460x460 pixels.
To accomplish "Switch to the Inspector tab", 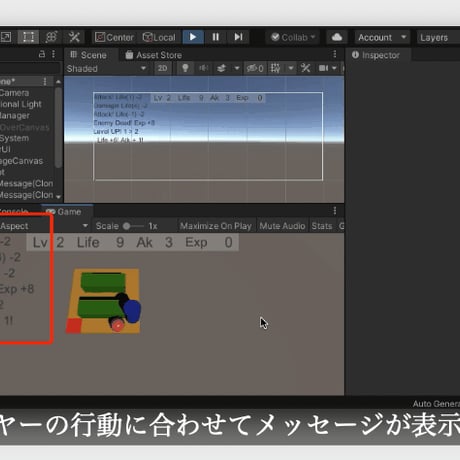I will (376, 55).
